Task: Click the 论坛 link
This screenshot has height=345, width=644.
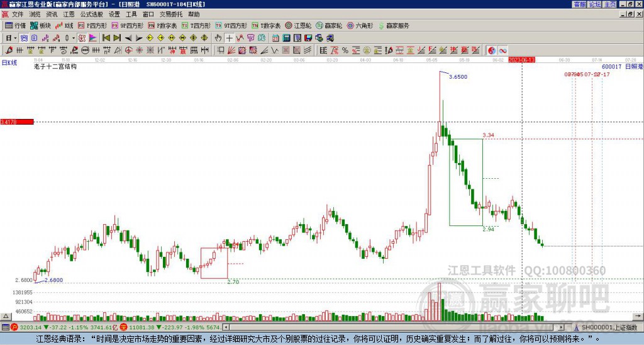Action: click(595, 4)
